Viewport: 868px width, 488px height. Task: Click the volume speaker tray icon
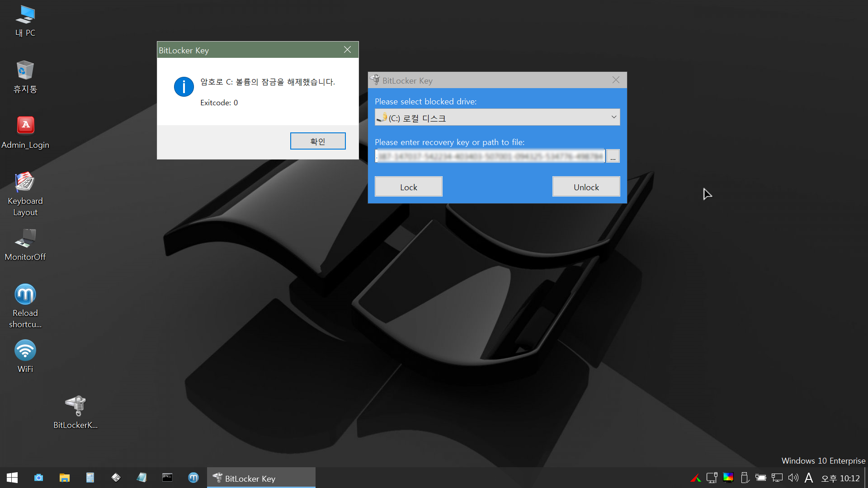pyautogui.click(x=793, y=478)
